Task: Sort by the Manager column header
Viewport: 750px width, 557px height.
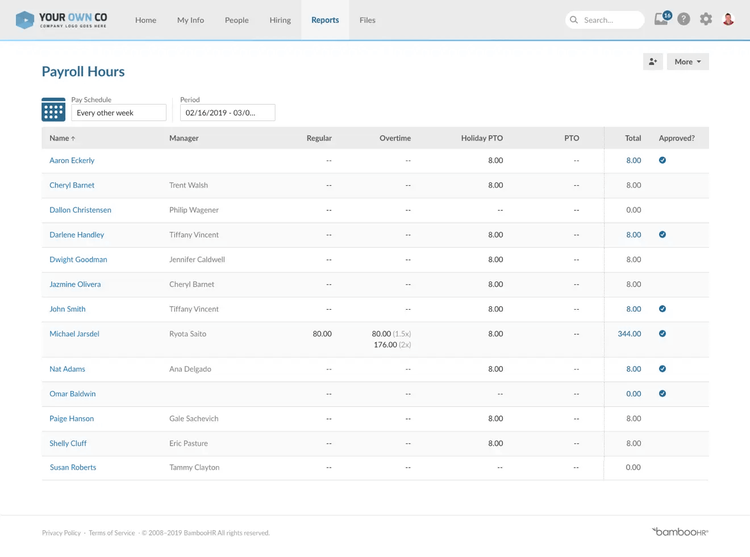Action: click(x=184, y=138)
